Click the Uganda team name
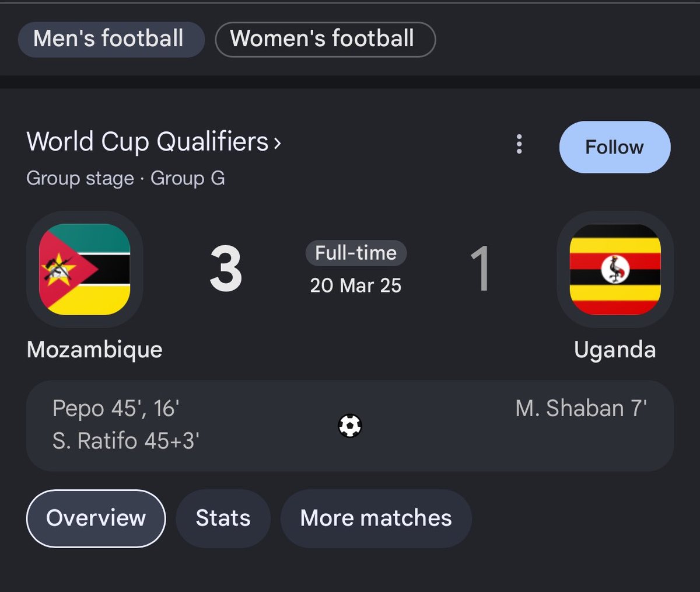The image size is (700, 592). coord(615,350)
